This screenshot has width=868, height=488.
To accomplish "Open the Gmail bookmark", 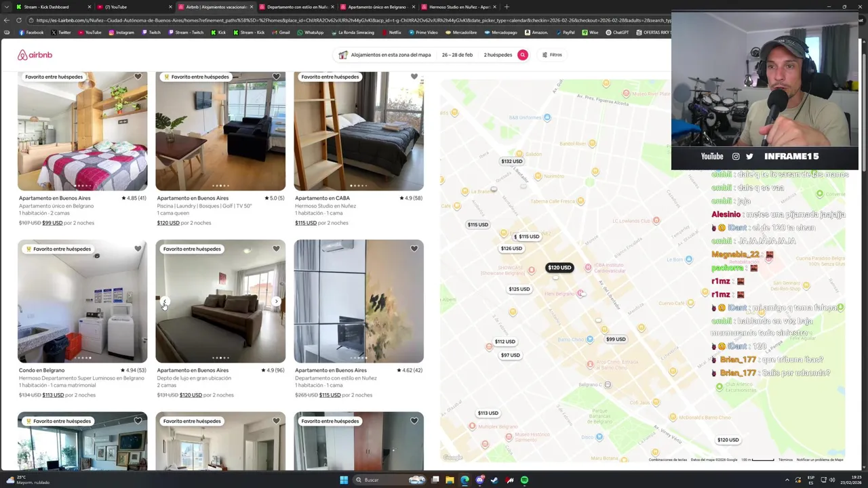I will coord(281,33).
